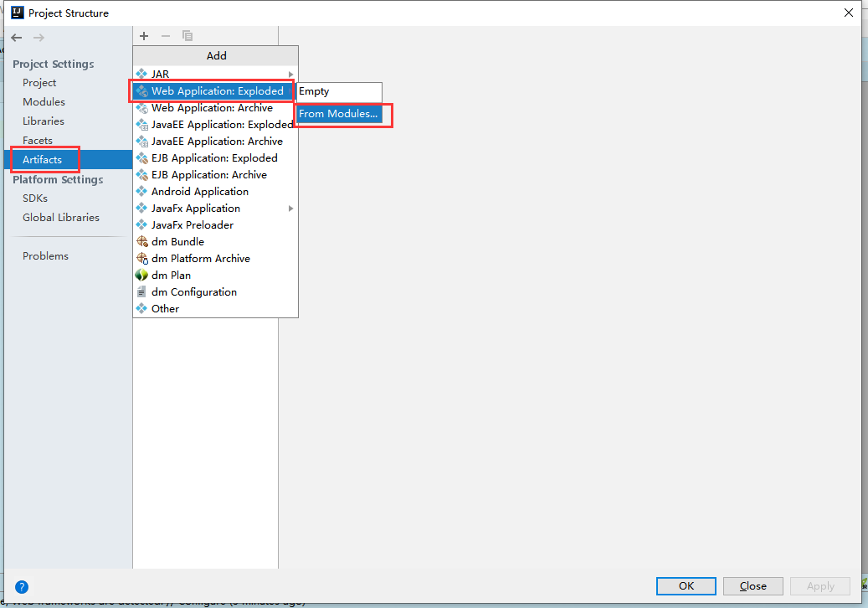Open help via the question mark icon

[x=22, y=587]
